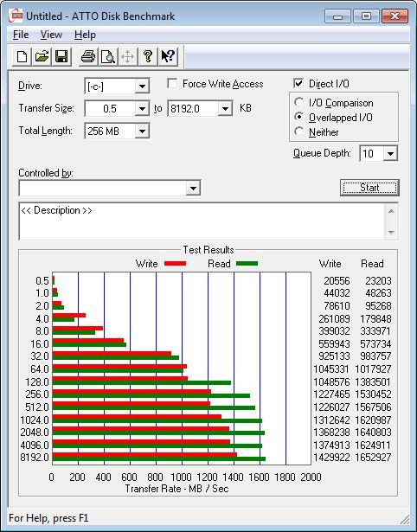417x532 pixels.
Task: Click the 8192.0 row label in chart
Action: (x=35, y=458)
